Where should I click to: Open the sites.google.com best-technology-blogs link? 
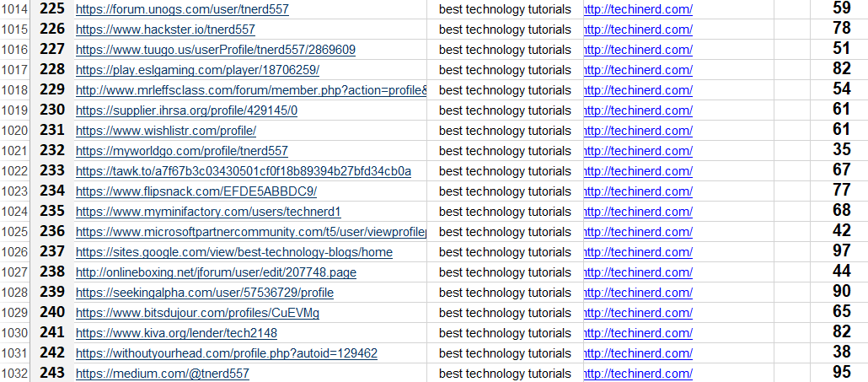point(233,252)
